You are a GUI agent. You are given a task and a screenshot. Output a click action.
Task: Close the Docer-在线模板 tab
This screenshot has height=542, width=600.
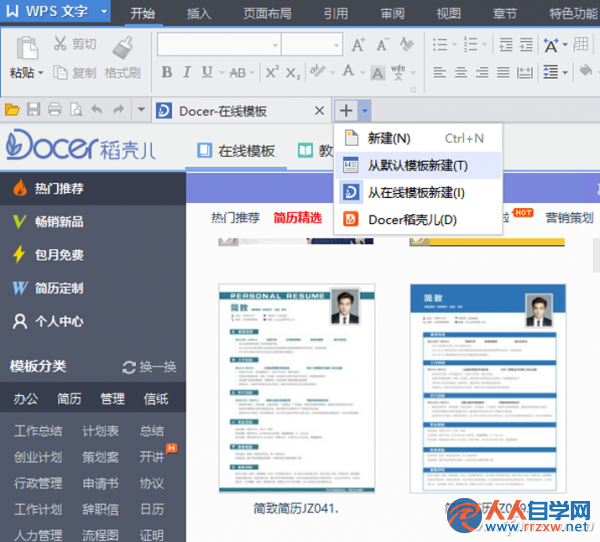pyautogui.click(x=320, y=111)
